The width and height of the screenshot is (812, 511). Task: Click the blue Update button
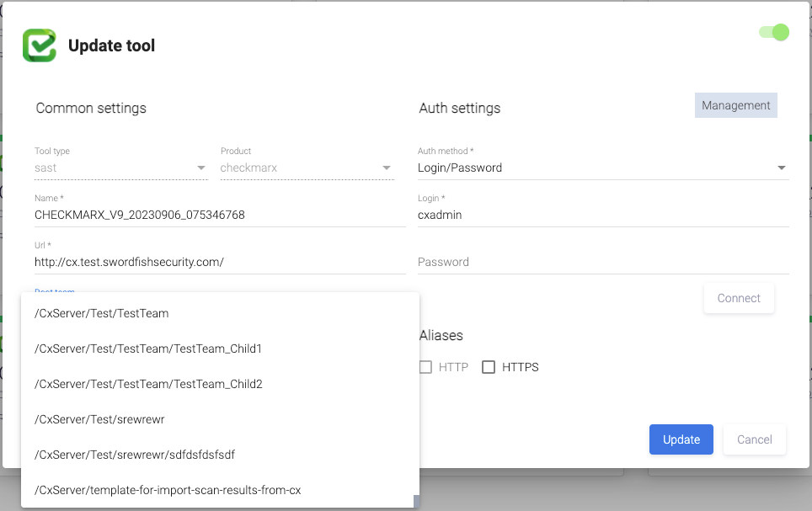click(x=681, y=439)
